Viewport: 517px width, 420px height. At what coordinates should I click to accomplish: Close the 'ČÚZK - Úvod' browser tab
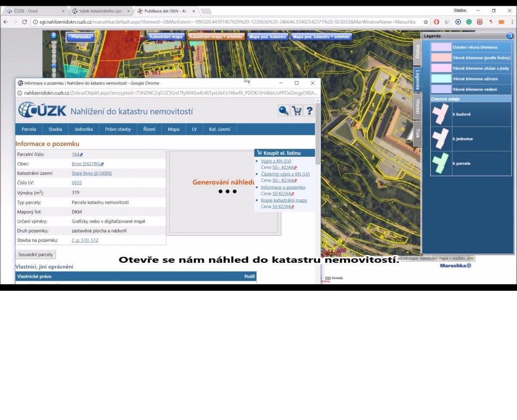pos(63,11)
